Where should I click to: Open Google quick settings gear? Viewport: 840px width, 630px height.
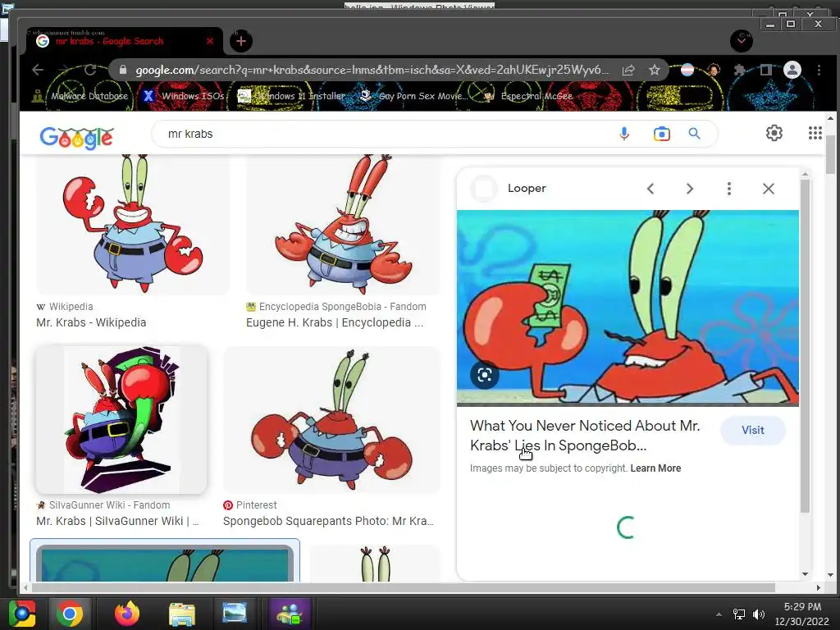[774, 133]
